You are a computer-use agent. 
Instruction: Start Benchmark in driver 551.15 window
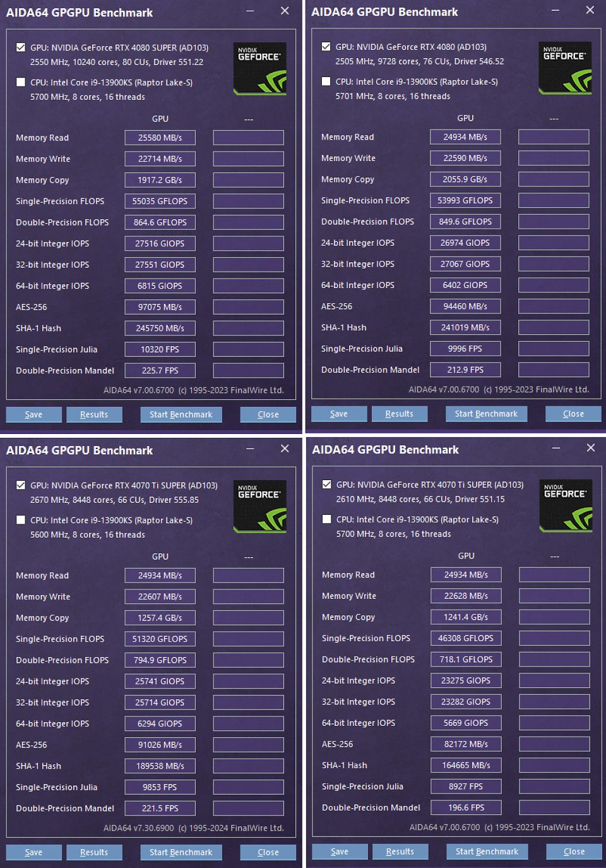(x=487, y=852)
